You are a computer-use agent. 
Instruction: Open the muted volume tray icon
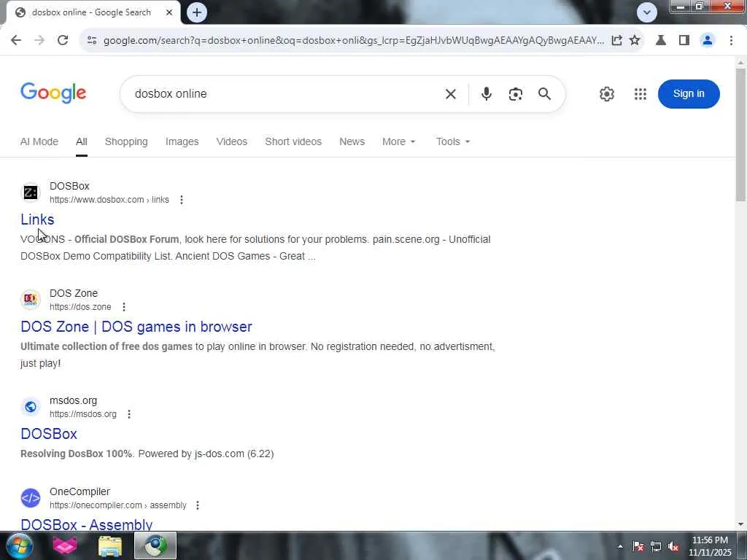coord(673,547)
